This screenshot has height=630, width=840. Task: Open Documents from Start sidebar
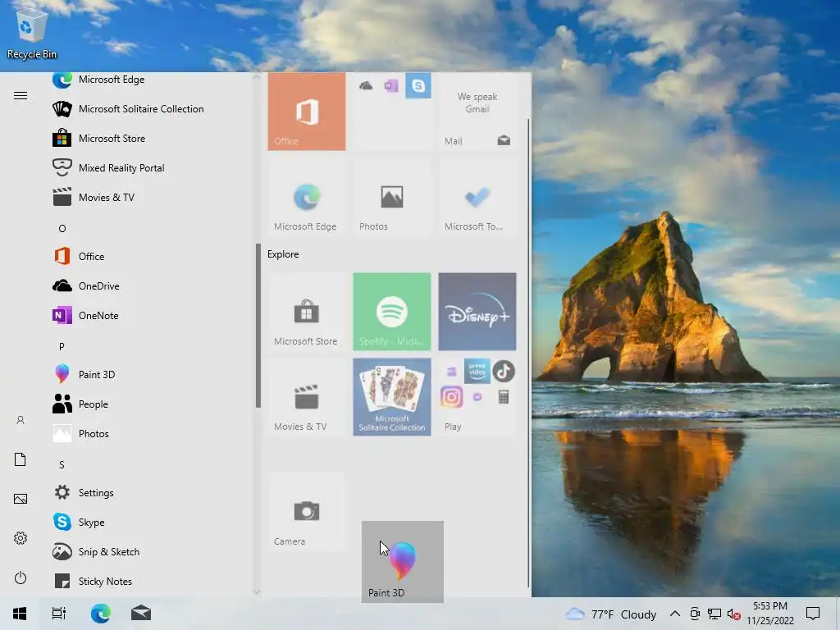[x=21, y=459]
